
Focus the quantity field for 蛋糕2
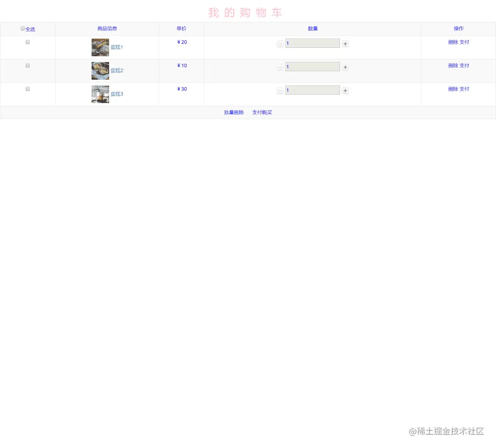coord(312,67)
